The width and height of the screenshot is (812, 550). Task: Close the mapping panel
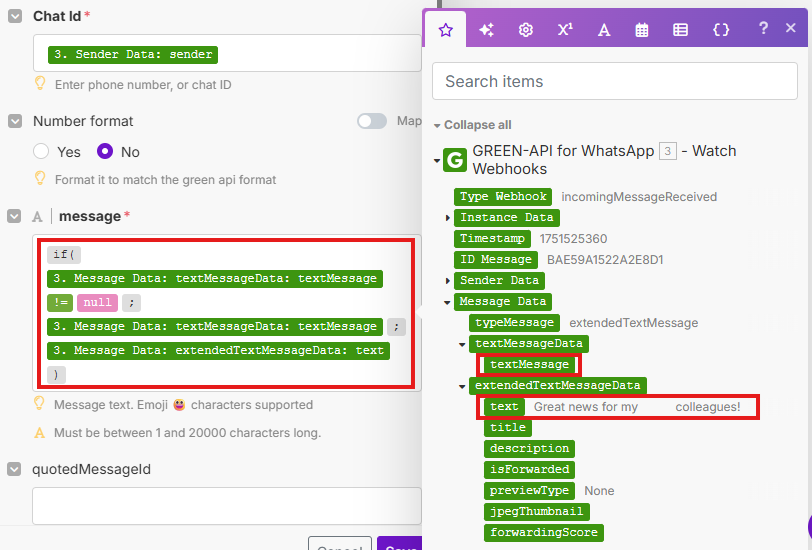[790, 28]
